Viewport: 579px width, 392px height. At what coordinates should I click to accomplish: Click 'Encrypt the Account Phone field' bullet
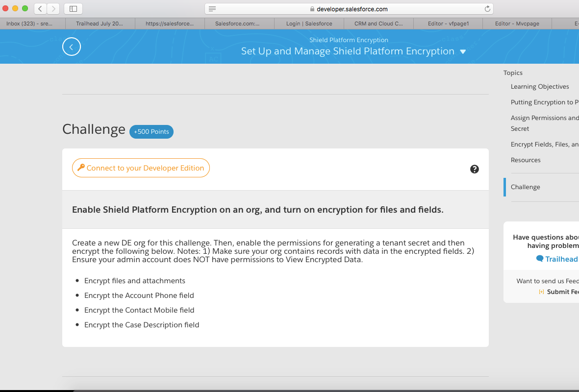pyautogui.click(x=139, y=295)
